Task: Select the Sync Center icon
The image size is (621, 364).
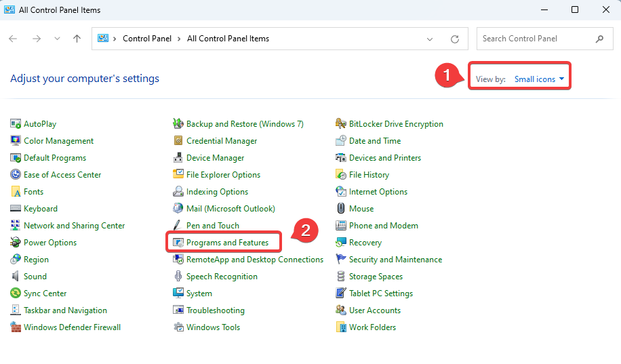Action: (x=16, y=294)
